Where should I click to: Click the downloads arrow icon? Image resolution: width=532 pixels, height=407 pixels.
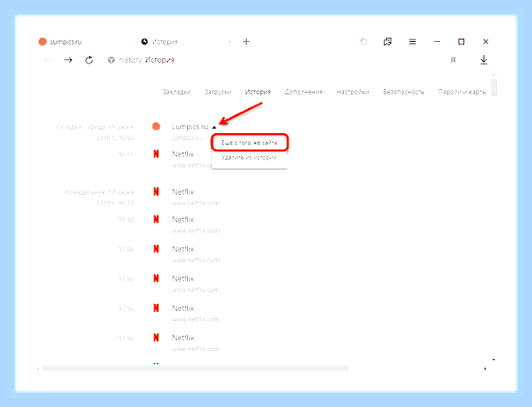coord(484,60)
